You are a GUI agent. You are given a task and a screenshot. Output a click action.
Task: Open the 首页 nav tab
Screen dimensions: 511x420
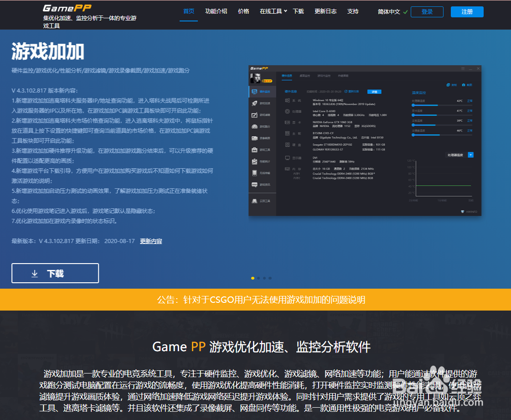[189, 11]
